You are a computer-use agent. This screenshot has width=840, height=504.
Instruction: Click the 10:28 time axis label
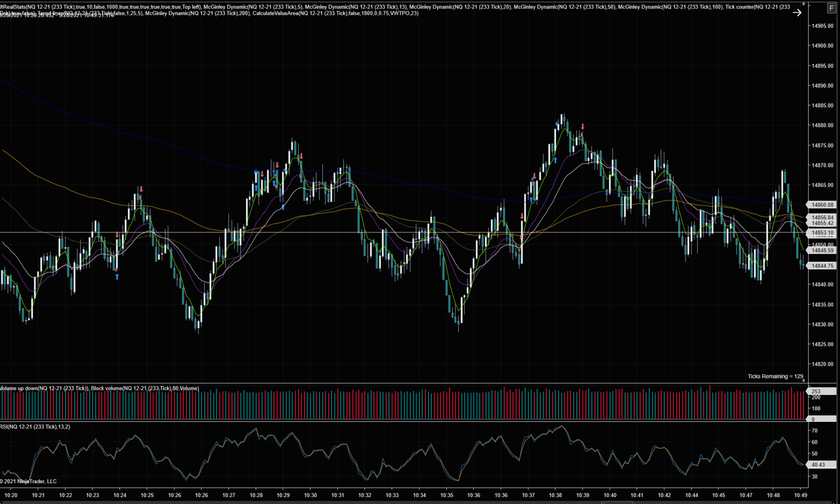[x=256, y=495]
